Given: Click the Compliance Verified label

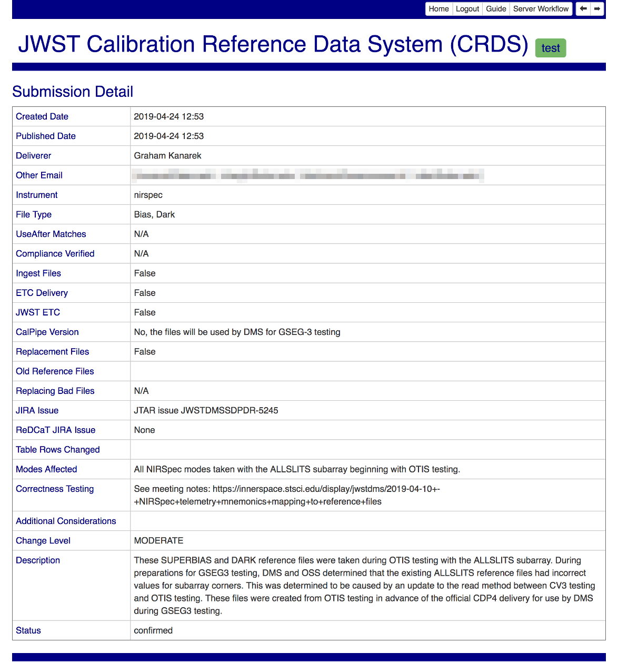Looking at the screenshot, I should point(55,253).
